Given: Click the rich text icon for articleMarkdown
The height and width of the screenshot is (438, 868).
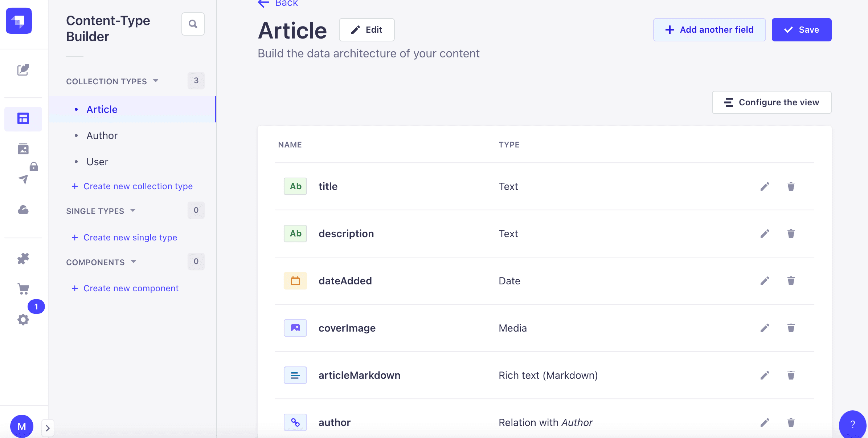Looking at the screenshot, I should tap(295, 375).
